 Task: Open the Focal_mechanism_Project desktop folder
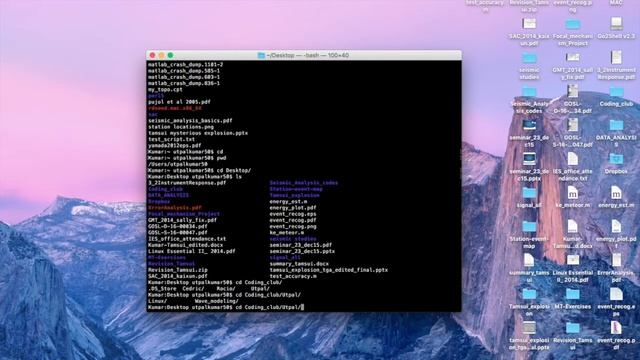click(573, 24)
